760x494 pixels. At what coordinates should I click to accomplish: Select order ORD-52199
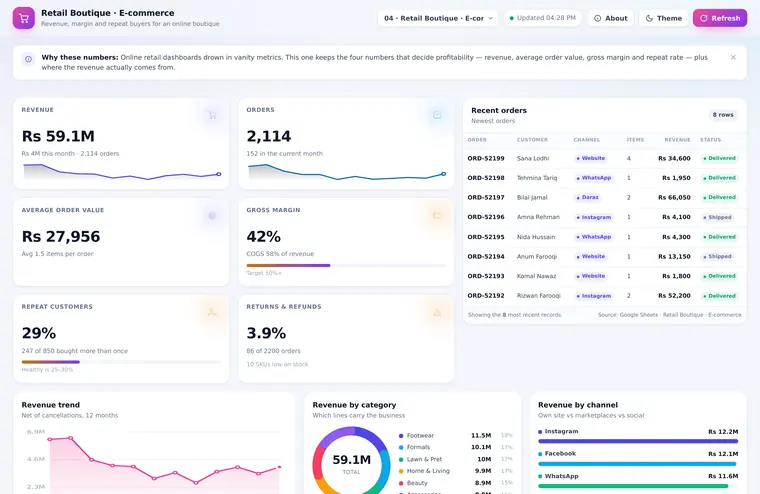click(x=604, y=159)
